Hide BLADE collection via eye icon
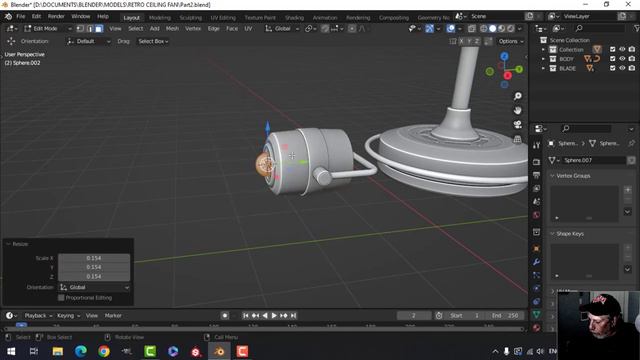 click(622, 68)
